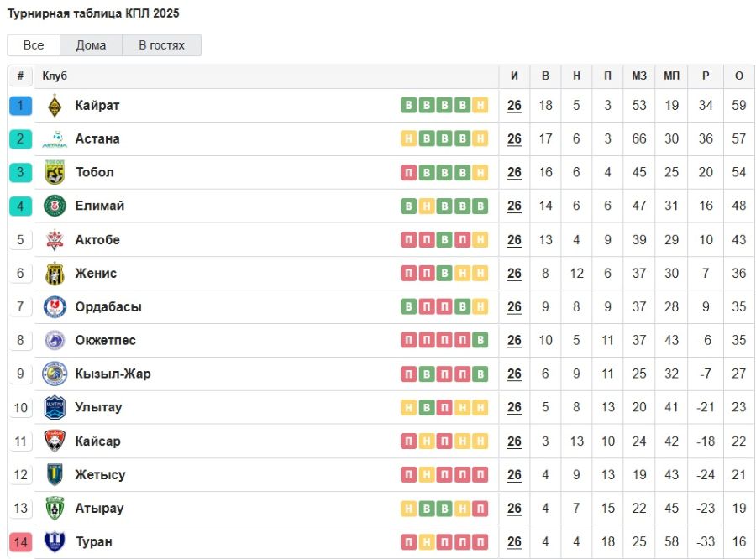756x559 pixels.
Task: Click the Елимай club emblem
Action: [55, 206]
